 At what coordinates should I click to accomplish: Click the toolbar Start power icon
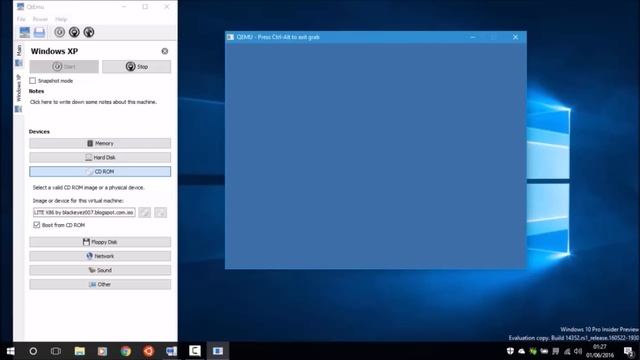pos(60,32)
